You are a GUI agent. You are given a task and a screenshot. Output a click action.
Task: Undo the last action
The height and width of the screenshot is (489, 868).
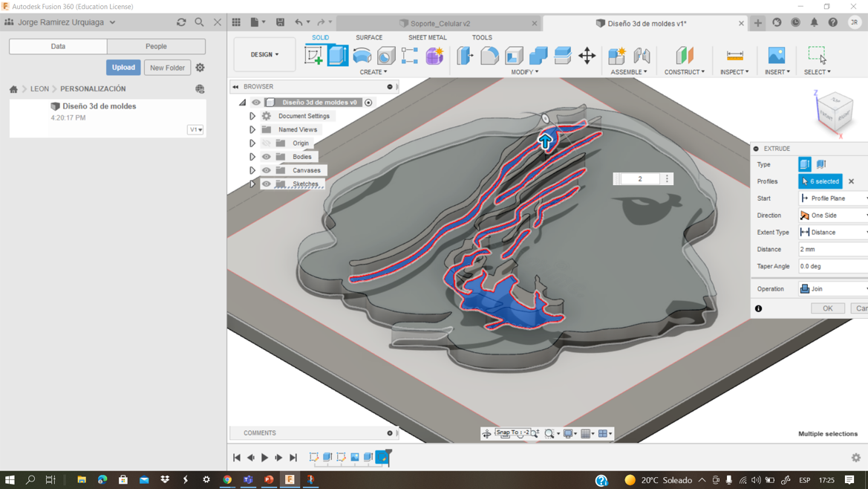[299, 22]
